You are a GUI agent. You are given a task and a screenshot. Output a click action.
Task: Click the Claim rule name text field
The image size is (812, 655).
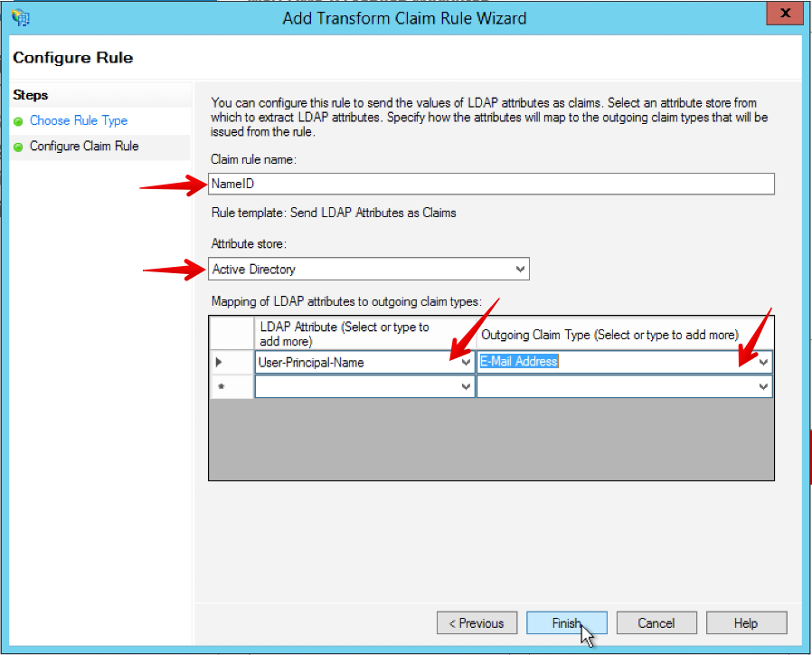491,184
